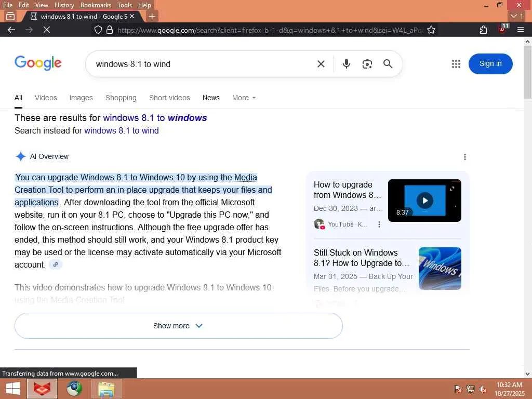Open File Explorer from the taskbar
This screenshot has width=532, height=399.
pyautogui.click(x=106, y=389)
